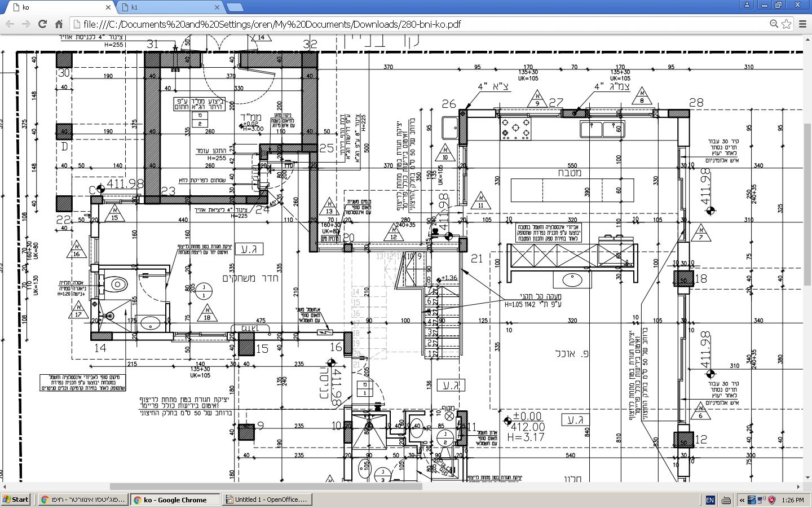Switch to Untitled 1 - OpenOffice taskbar window
Viewport: 812px width, 508px height.
click(267, 500)
